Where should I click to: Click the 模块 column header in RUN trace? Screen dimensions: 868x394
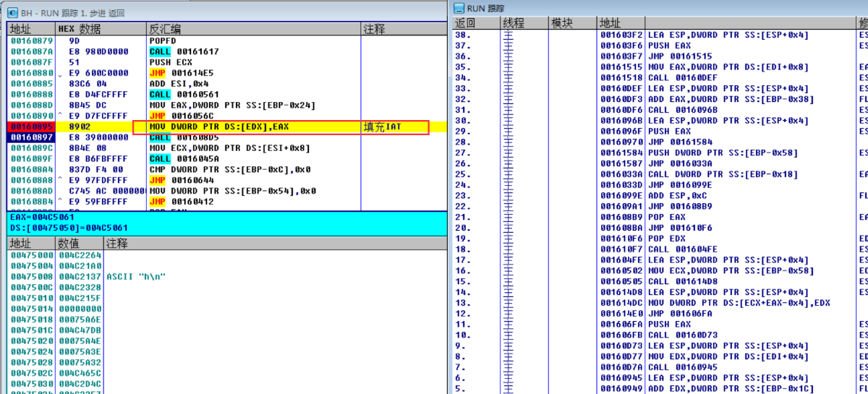tap(572, 23)
